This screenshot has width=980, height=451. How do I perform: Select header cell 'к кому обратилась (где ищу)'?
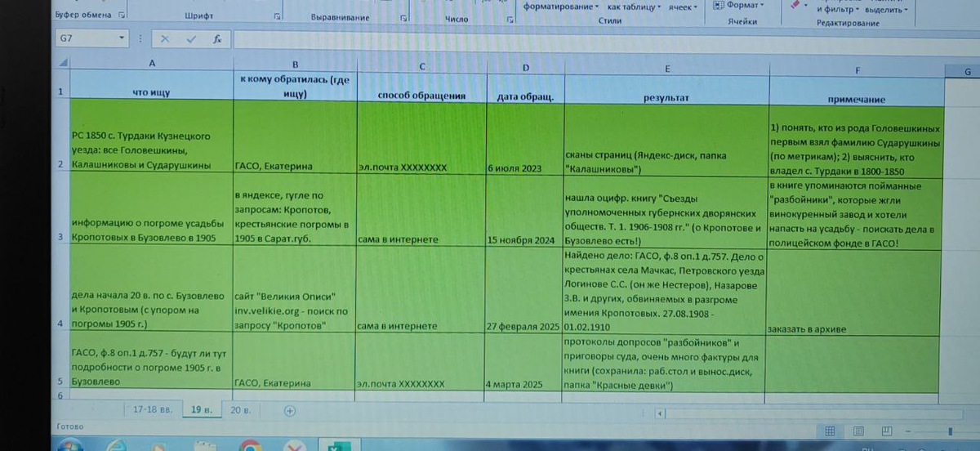[295, 88]
